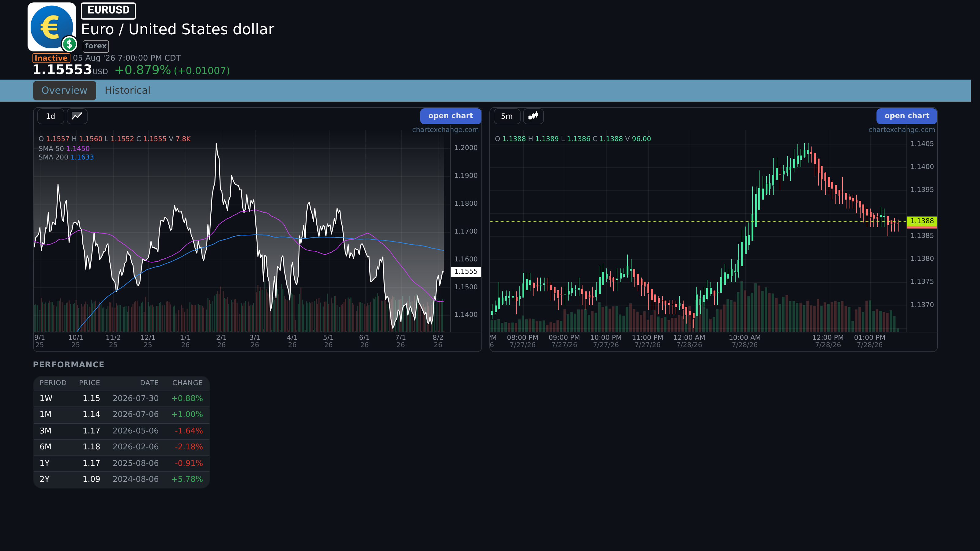
Task: Click the forex category tag
Action: pyautogui.click(x=96, y=46)
